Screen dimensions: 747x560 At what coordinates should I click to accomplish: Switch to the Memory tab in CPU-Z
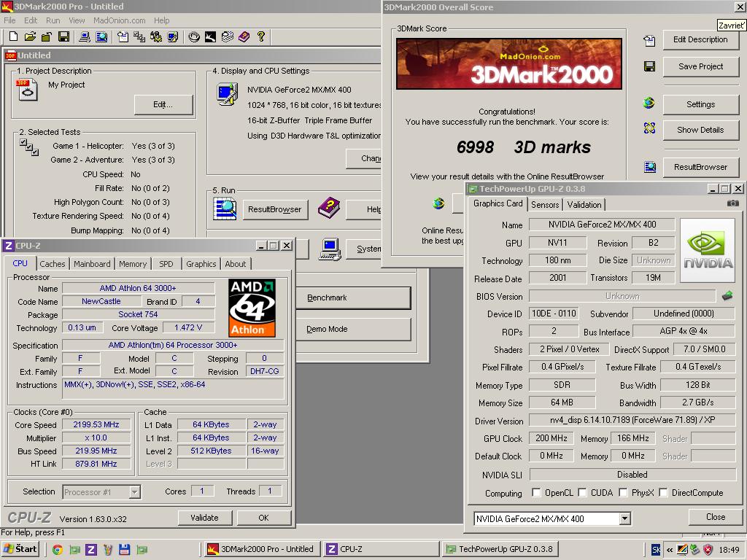coord(133,264)
